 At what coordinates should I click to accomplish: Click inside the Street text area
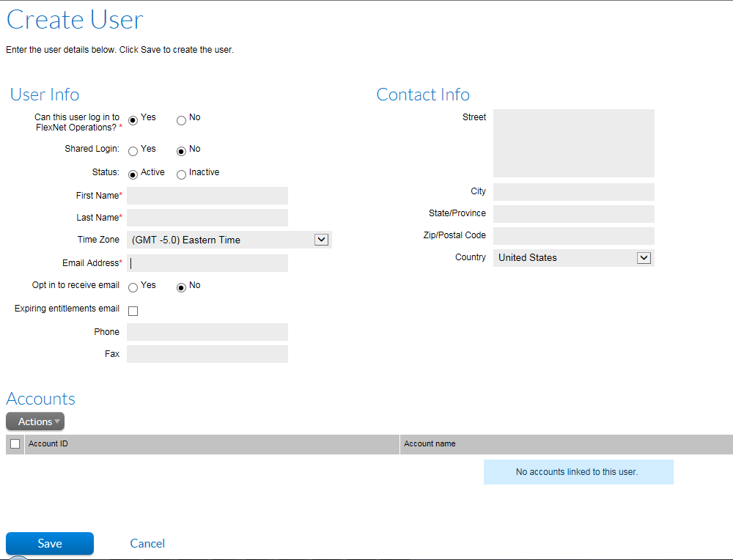pos(573,144)
